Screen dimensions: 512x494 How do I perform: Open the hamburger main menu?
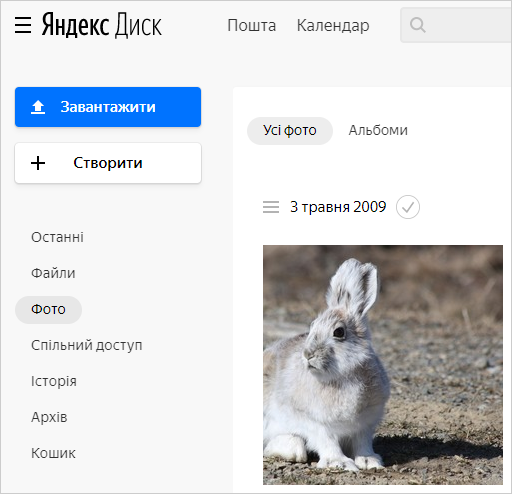pyautogui.click(x=23, y=25)
